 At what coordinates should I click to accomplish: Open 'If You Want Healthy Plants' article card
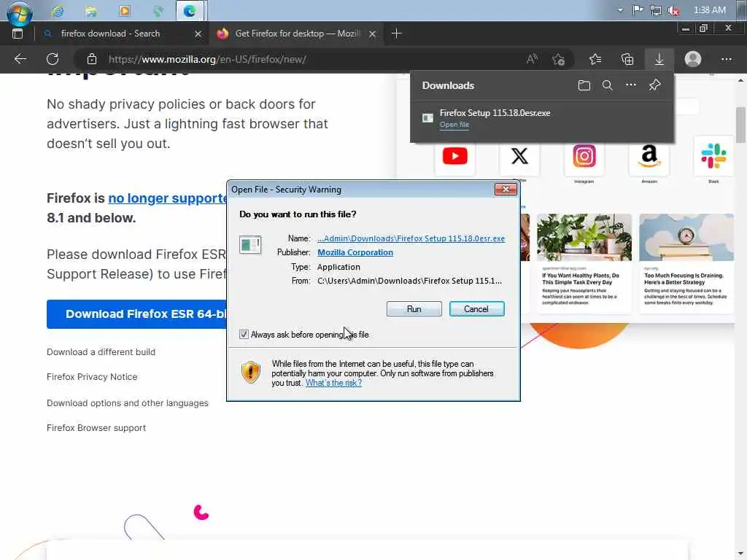[584, 264]
